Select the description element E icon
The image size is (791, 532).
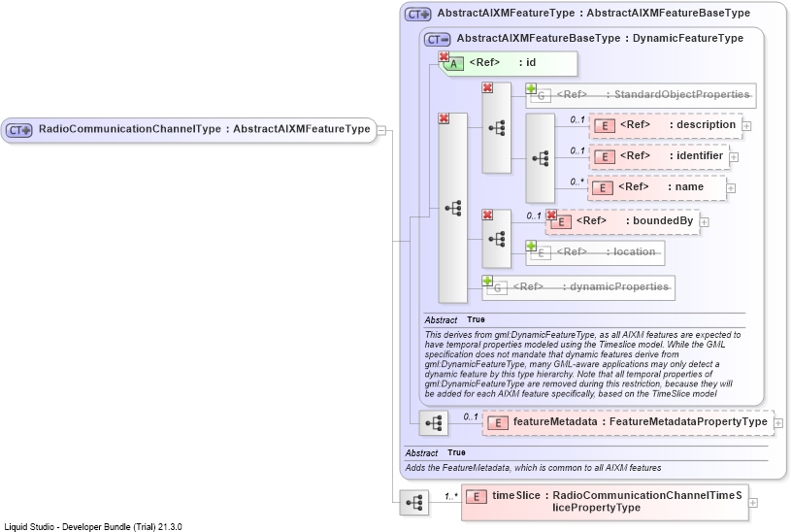605,126
